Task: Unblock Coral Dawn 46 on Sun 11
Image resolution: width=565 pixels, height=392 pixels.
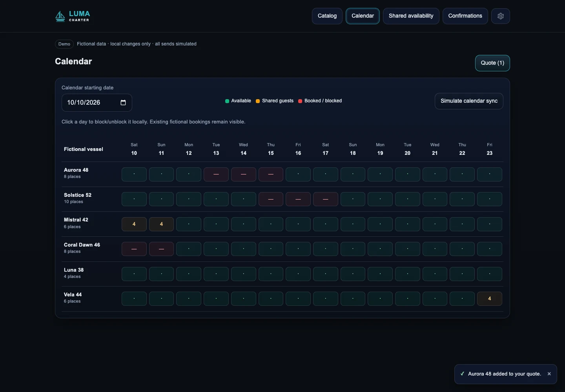Action: point(162,249)
